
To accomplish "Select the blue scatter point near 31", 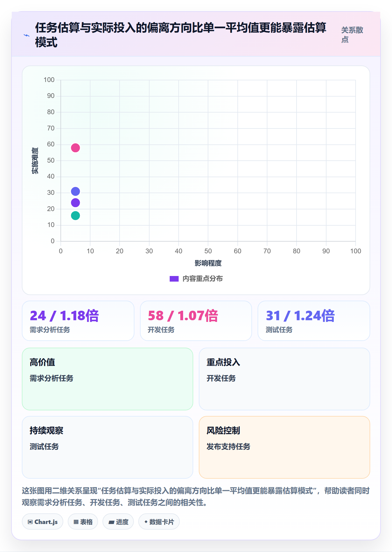I will tap(75, 191).
